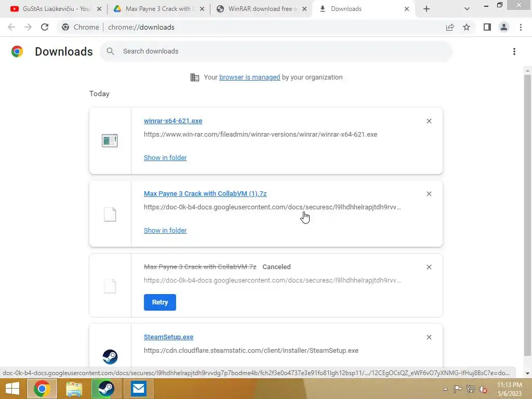Click the share page icon in address bar
The width and height of the screenshot is (532, 399).
point(450,27)
